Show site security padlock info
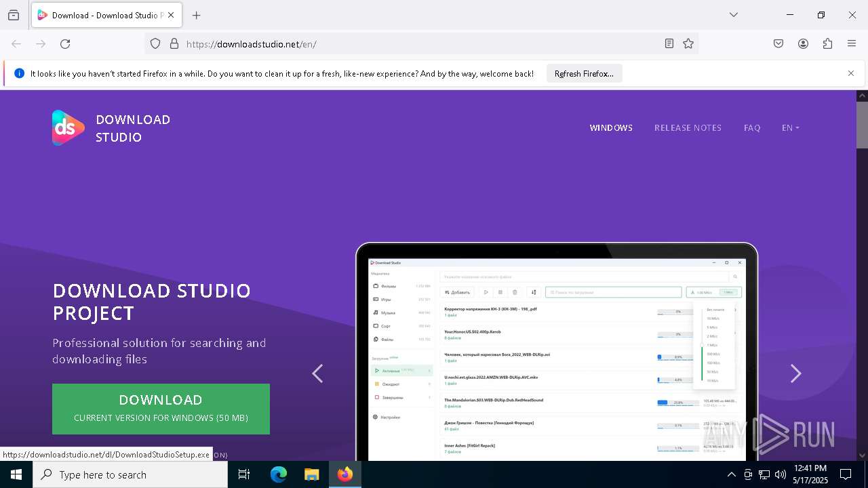The height and width of the screenshot is (488, 868). (174, 43)
